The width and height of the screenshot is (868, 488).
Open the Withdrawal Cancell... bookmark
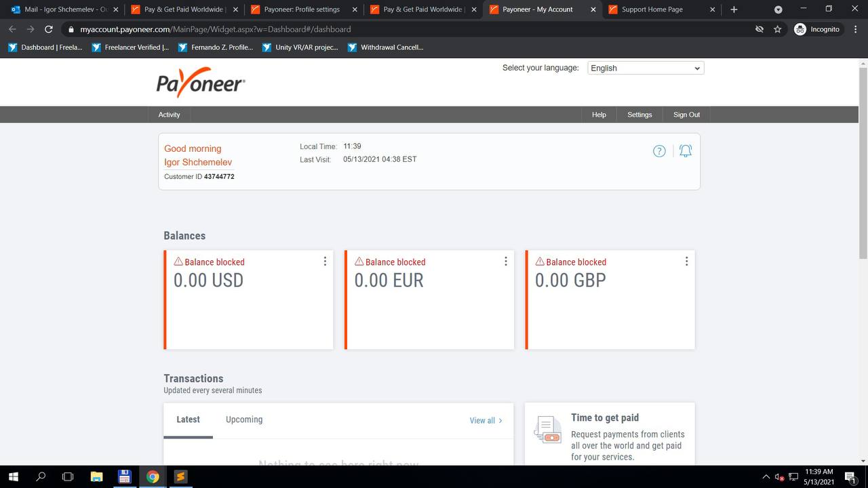point(385,47)
